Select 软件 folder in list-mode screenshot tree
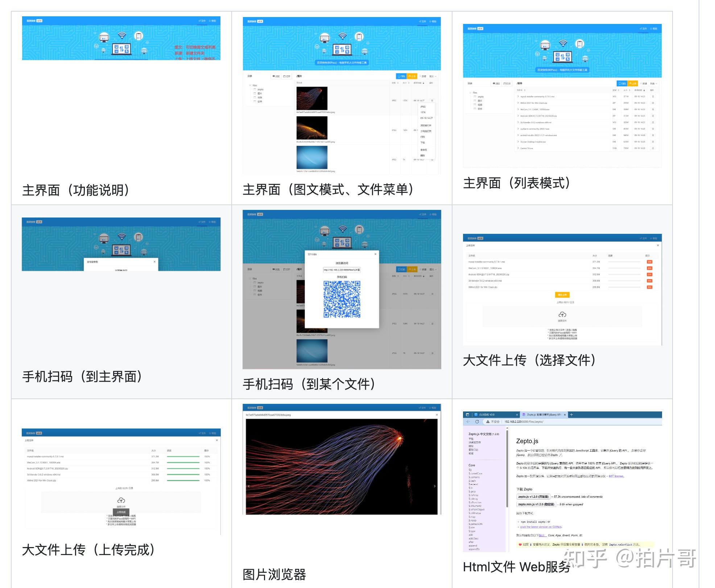715x588 pixels. (480, 109)
